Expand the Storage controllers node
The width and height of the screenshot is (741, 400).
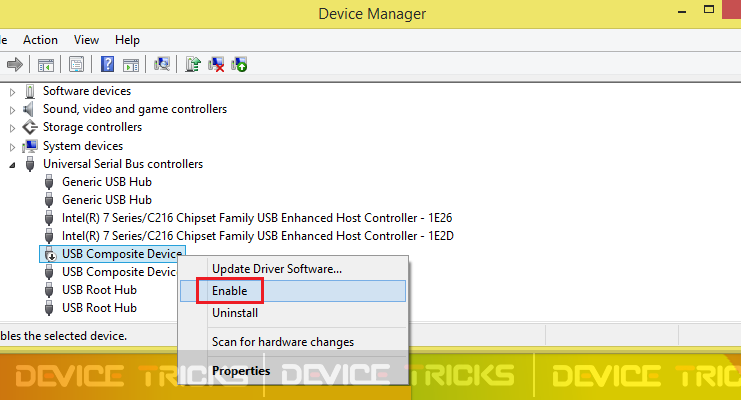point(12,128)
